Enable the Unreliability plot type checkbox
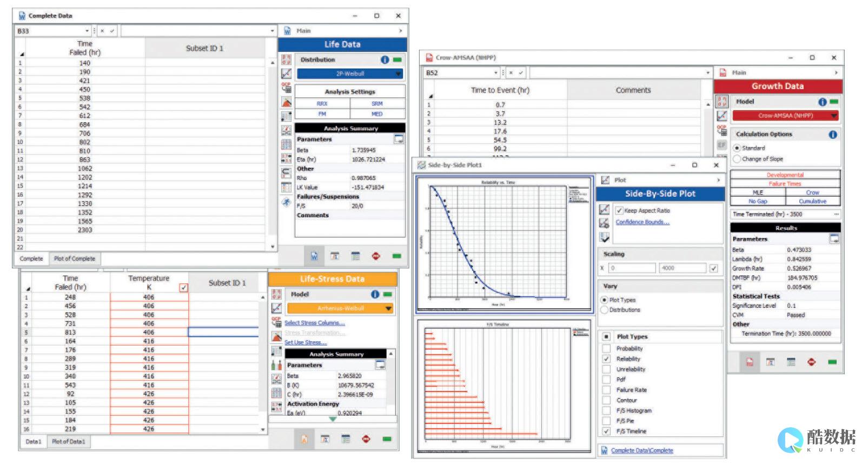 606,369
